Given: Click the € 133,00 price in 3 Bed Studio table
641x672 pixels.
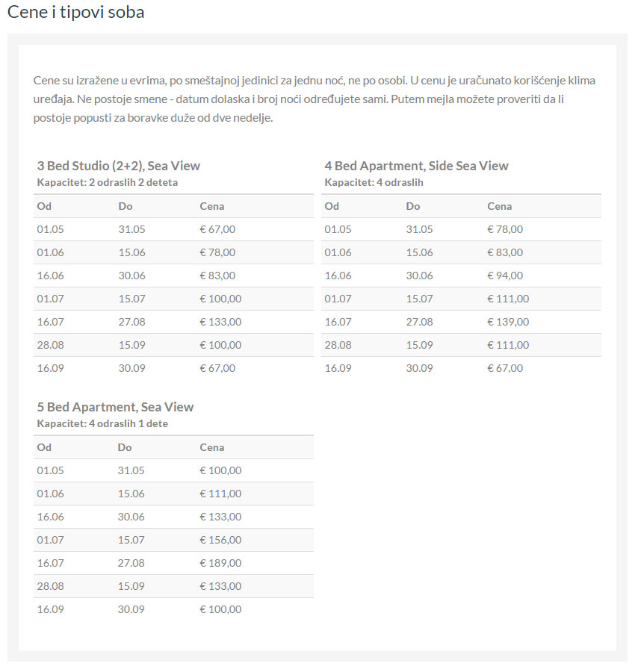Looking at the screenshot, I should click(220, 322).
